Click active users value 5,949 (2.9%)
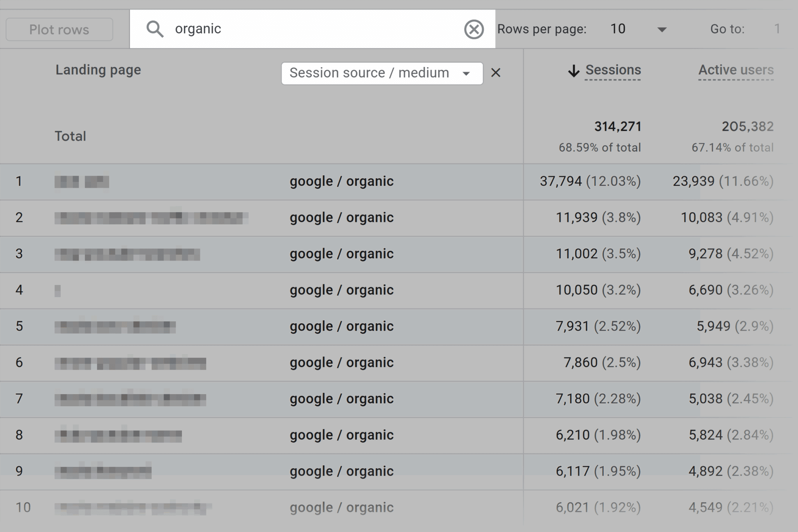The image size is (798, 532). click(735, 326)
